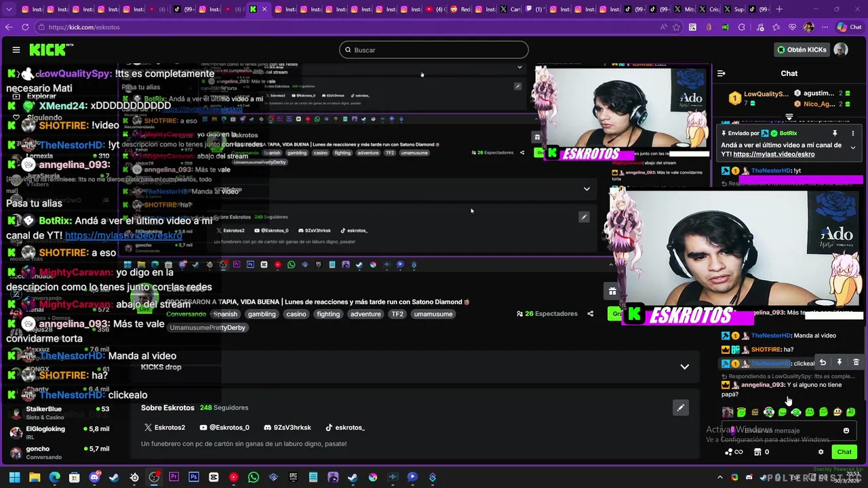868x488 pixels.
Task: Collapse the chat panel with the arrow icon
Action: pyautogui.click(x=722, y=73)
